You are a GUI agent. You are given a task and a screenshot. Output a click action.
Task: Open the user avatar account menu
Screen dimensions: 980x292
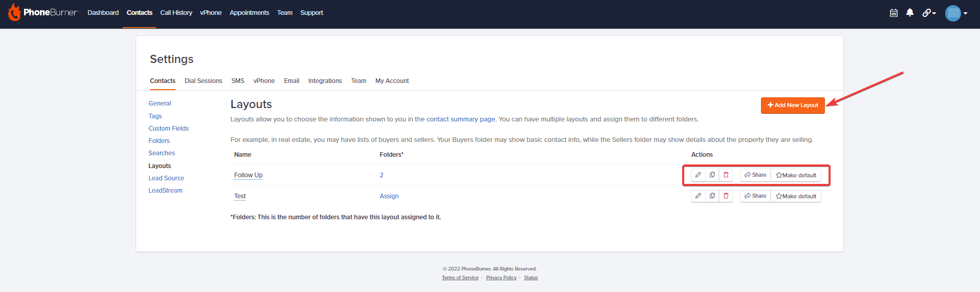point(956,13)
